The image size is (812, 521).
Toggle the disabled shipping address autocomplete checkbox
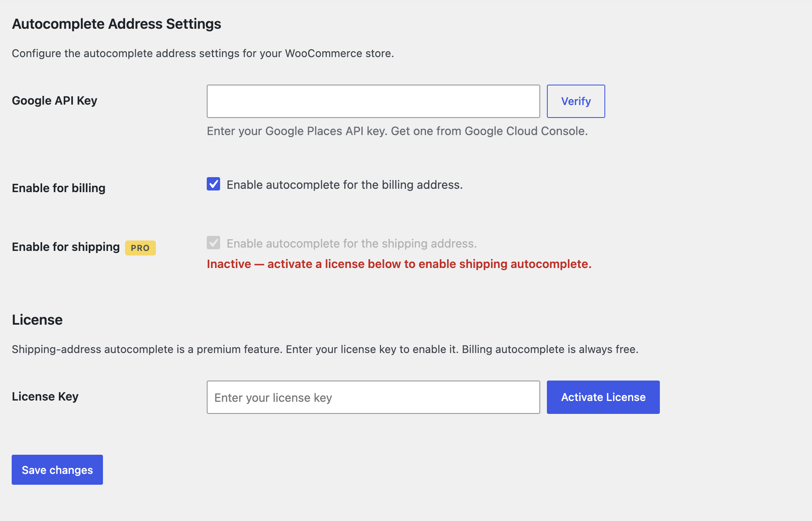(213, 243)
